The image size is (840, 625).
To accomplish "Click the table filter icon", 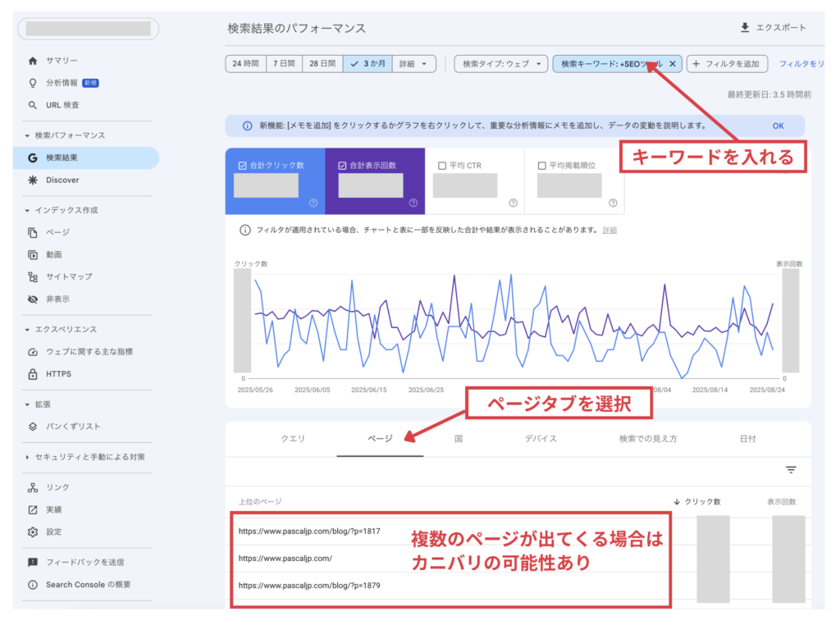I will coord(791,470).
